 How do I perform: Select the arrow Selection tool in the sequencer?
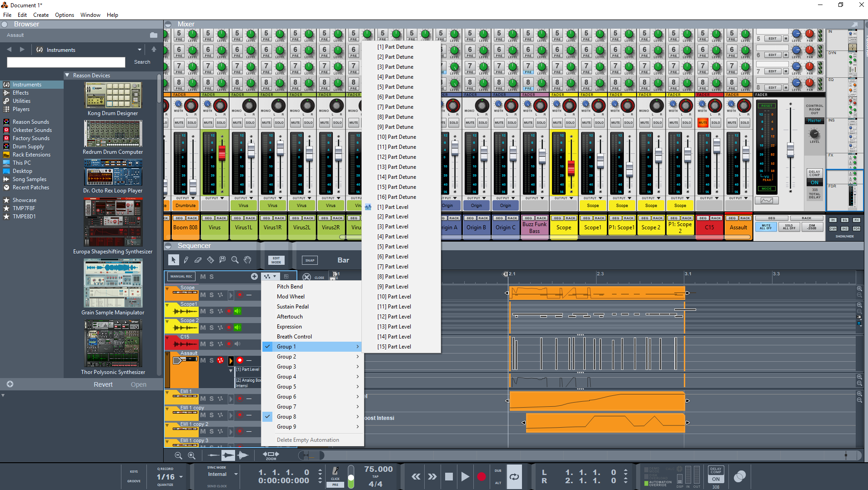(x=173, y=260)
